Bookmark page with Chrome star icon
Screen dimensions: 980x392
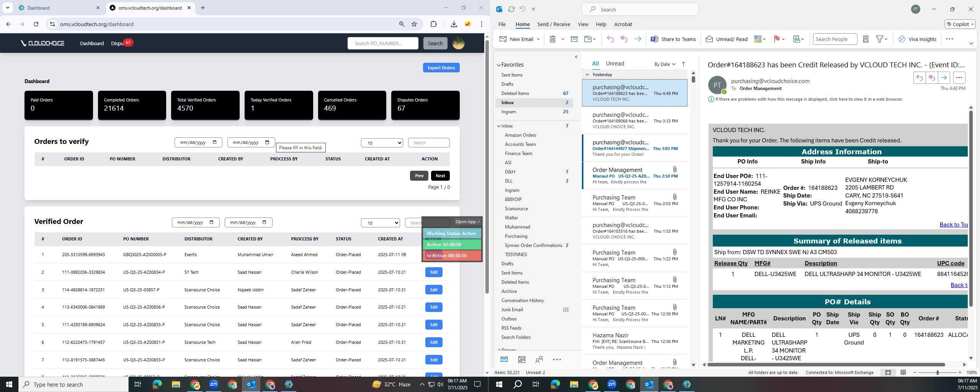(x=414, y=24)
